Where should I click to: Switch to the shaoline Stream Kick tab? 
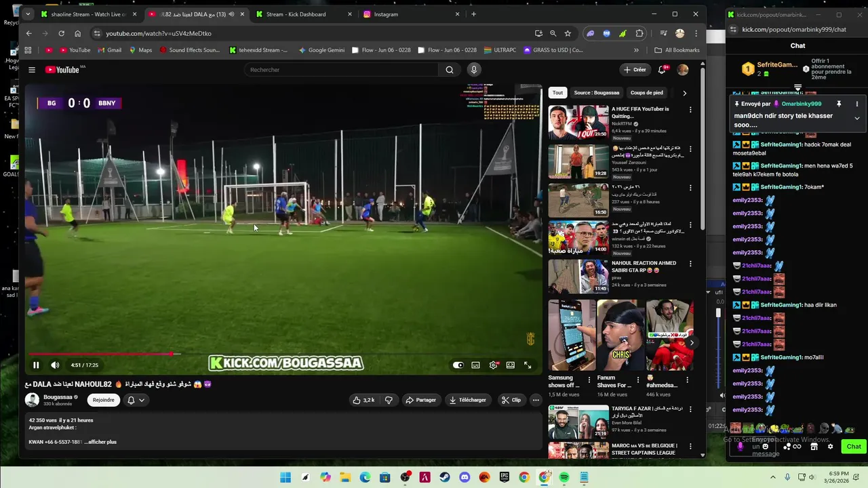tap(89, 14)
